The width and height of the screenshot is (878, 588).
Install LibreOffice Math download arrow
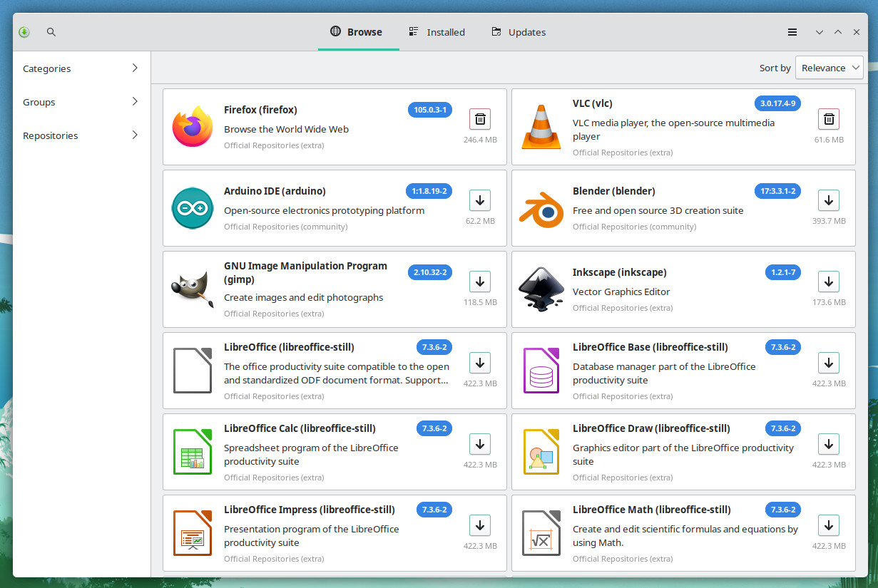click(829, 525)
